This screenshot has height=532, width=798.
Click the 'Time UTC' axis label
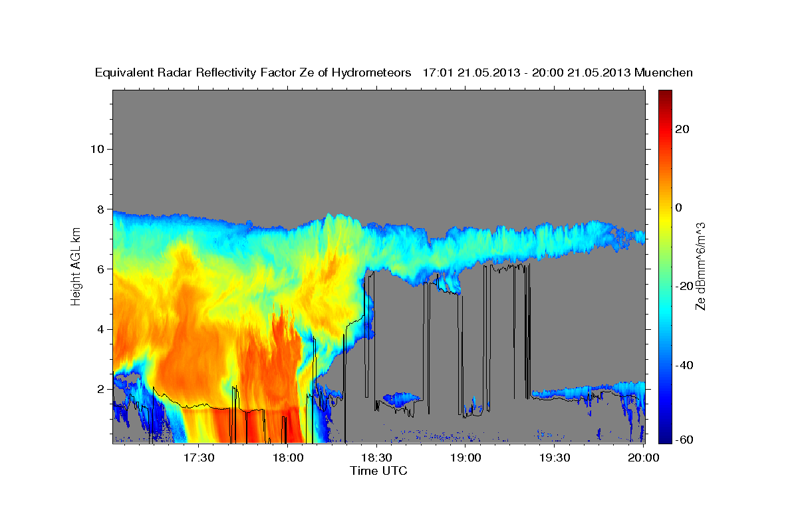click(x=378, y=471)
